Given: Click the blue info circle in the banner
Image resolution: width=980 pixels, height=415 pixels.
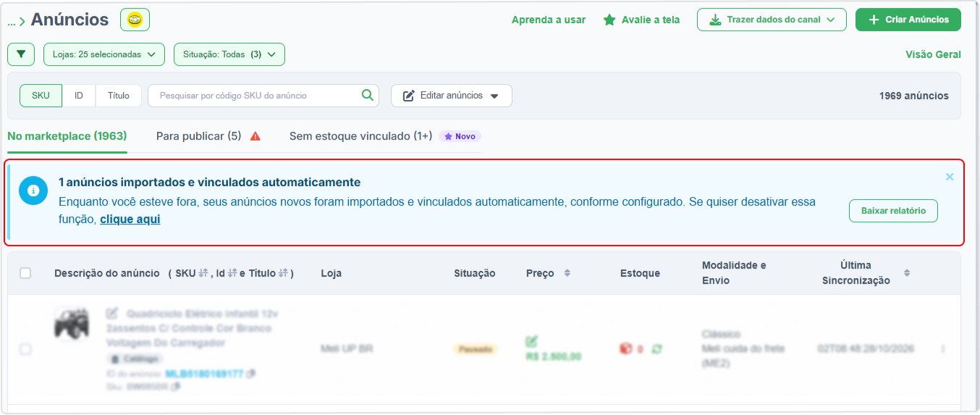Looking at the screenshot, I should tap(33, 190).
